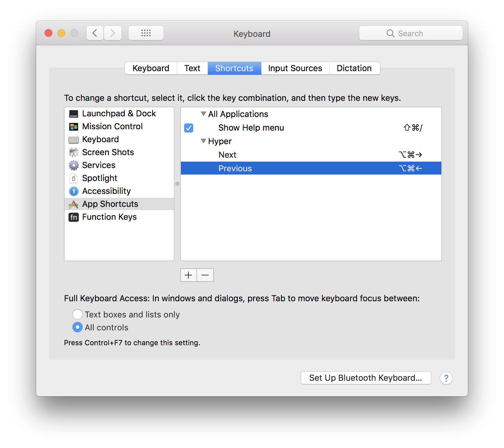Viewport: 504px width, 448px height.
Task: Uncheck the Show Help menu shortcut
Action: pos(188,128)
